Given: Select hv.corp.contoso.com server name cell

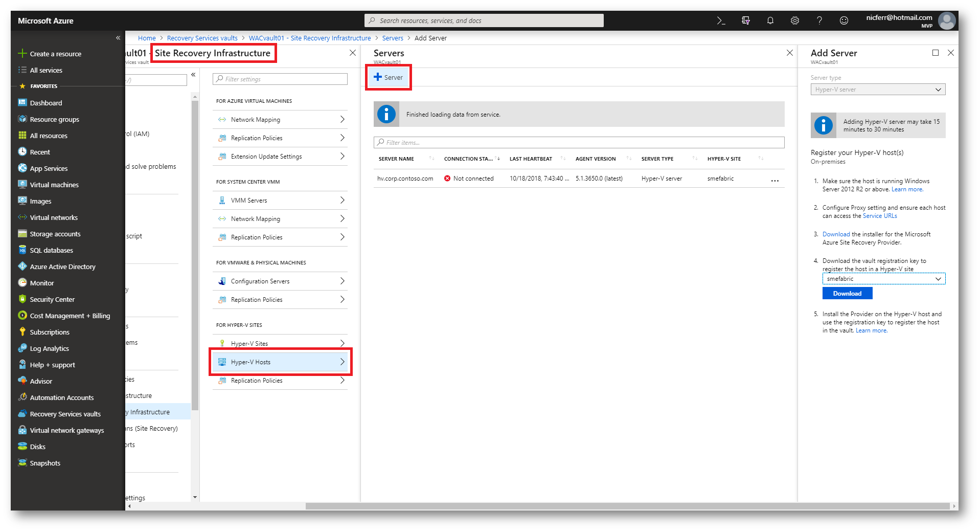Looking at the screenshot, I should [405, 179].
